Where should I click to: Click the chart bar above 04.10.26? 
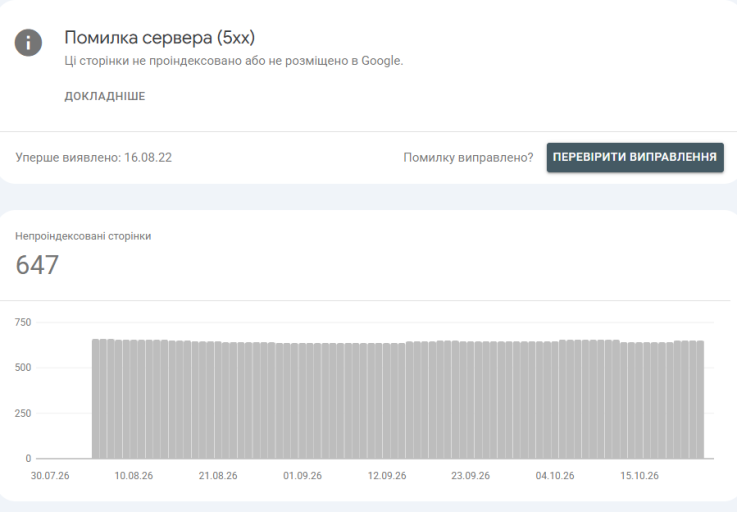555,400
